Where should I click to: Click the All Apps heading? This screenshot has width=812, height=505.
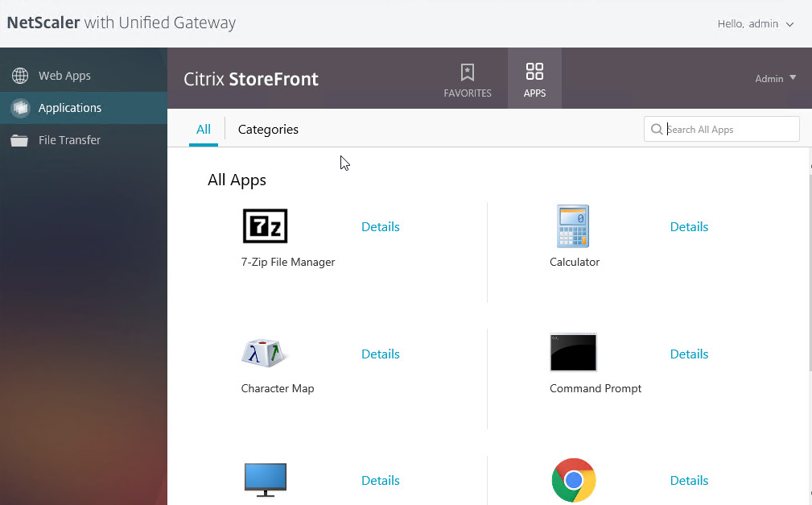pos(237,180)
